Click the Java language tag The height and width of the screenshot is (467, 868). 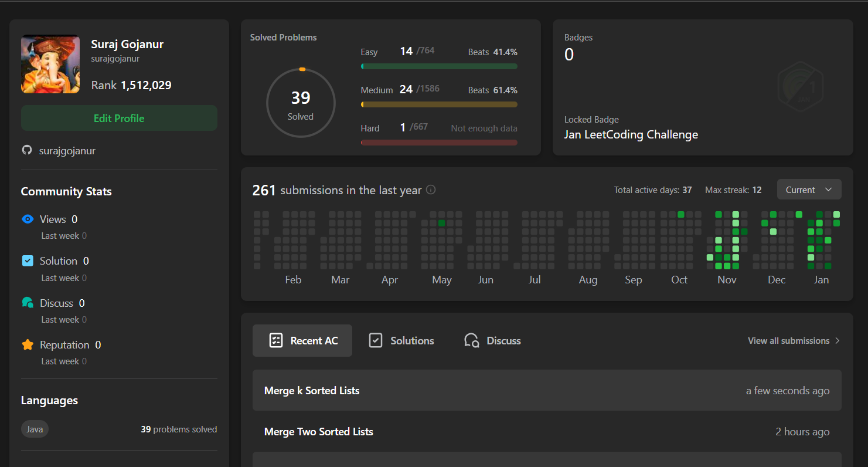pyautogui.click(x=35, y=429)
